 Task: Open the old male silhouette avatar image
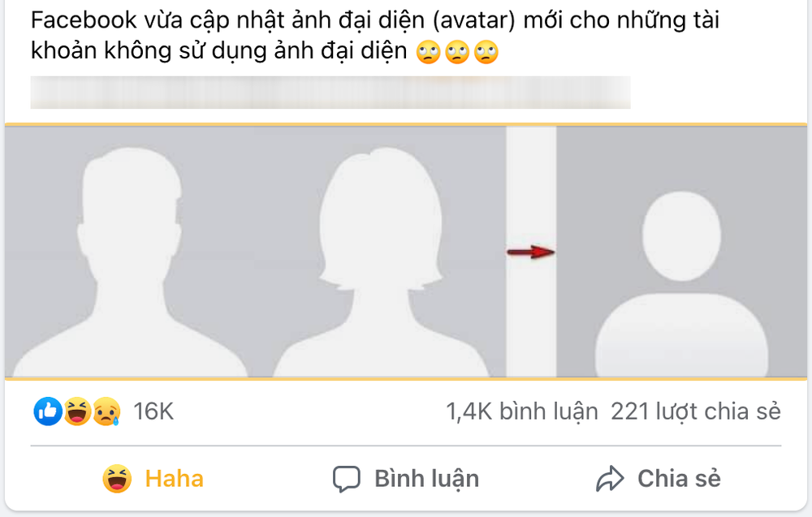[x=129, y=262]
